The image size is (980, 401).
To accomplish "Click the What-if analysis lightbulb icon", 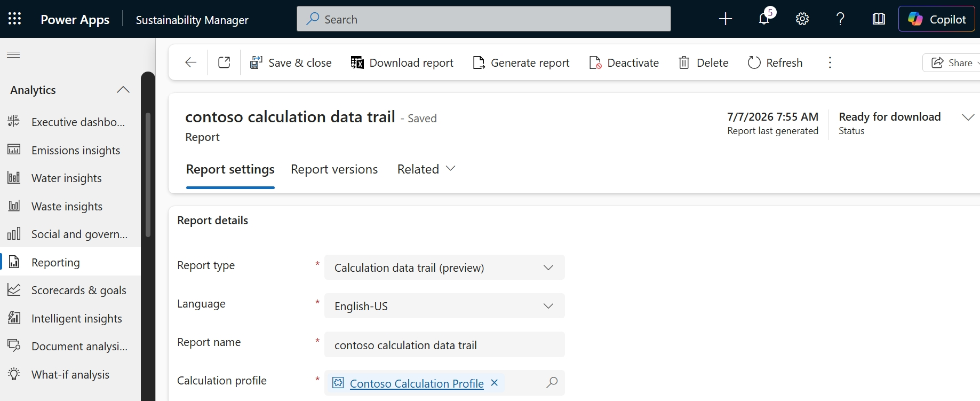I will pyautogui.click(x=14, y=374).
